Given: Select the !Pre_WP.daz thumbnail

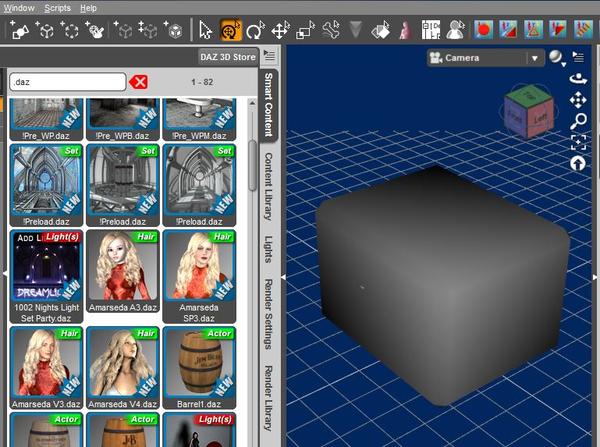Looking at the screenshot, I should pyautogui.click(x=46, y=120).
